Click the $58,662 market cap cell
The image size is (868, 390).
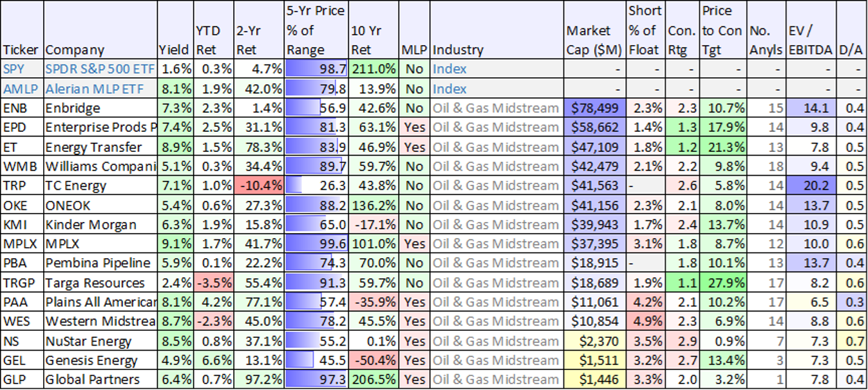click(x=596, y=127)
